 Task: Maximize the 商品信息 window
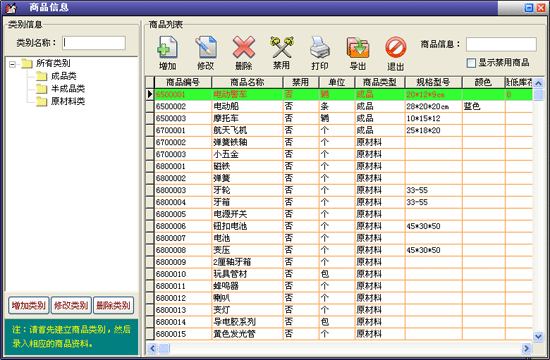click(x=529, y=7)
